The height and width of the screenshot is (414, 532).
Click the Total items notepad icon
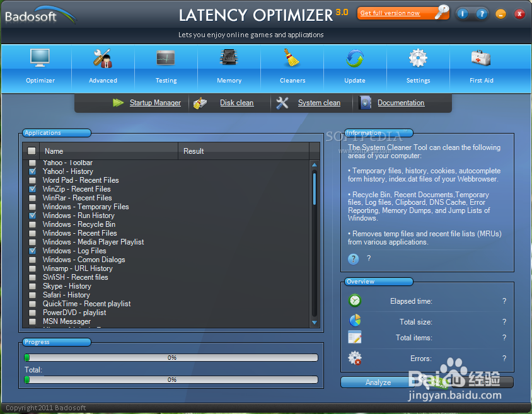click(354, 337)
